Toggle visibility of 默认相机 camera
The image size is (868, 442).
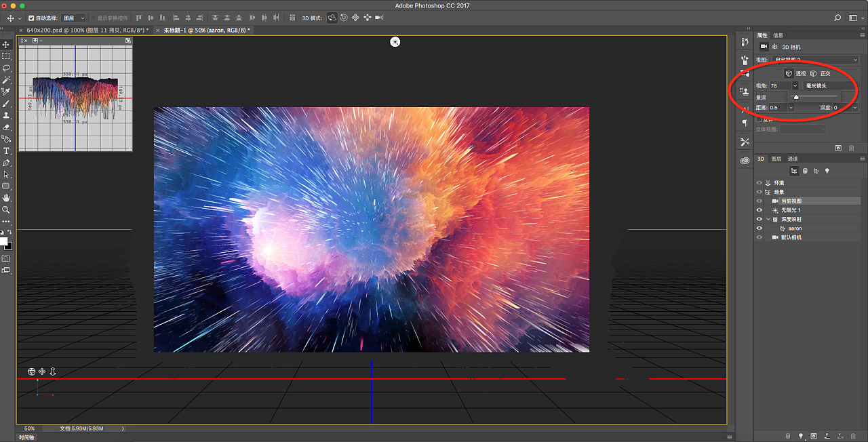pyautogui.click(x=759, y=237)
